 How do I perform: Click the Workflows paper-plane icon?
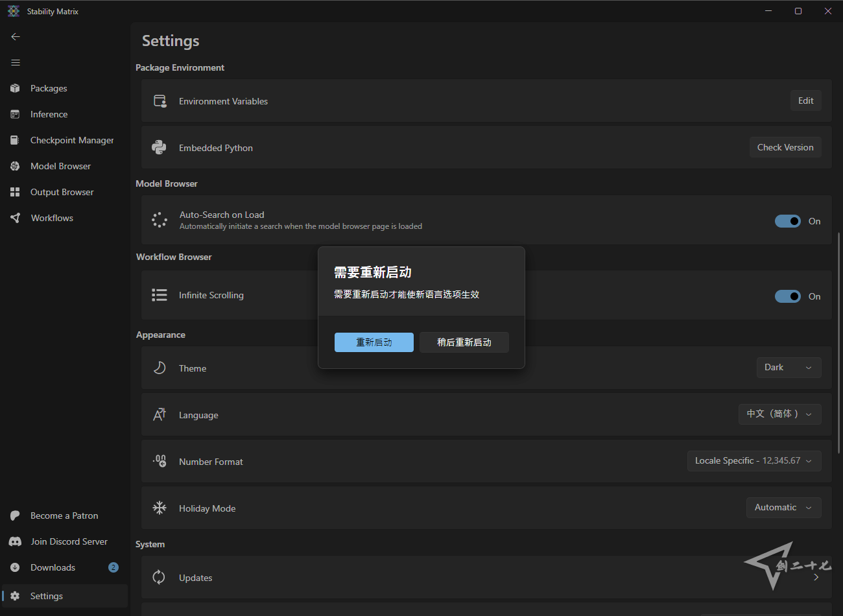pyautogui.click(x=15, y=218)
